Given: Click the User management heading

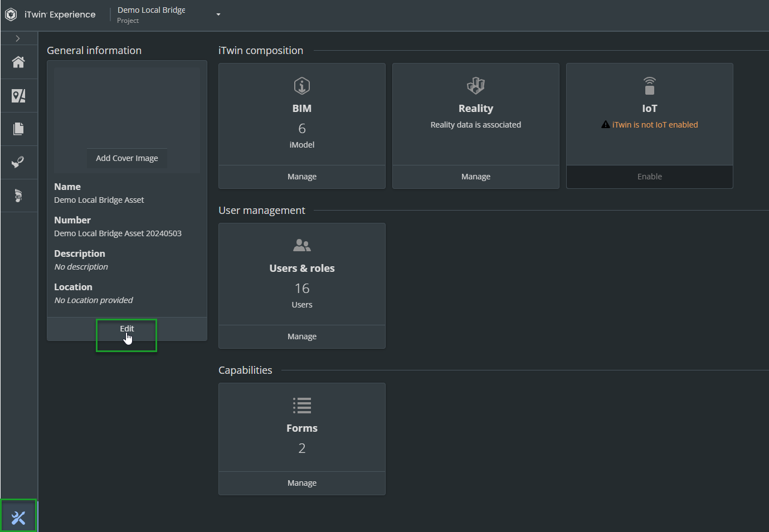Looking at the screenshot, I should 262,211.
